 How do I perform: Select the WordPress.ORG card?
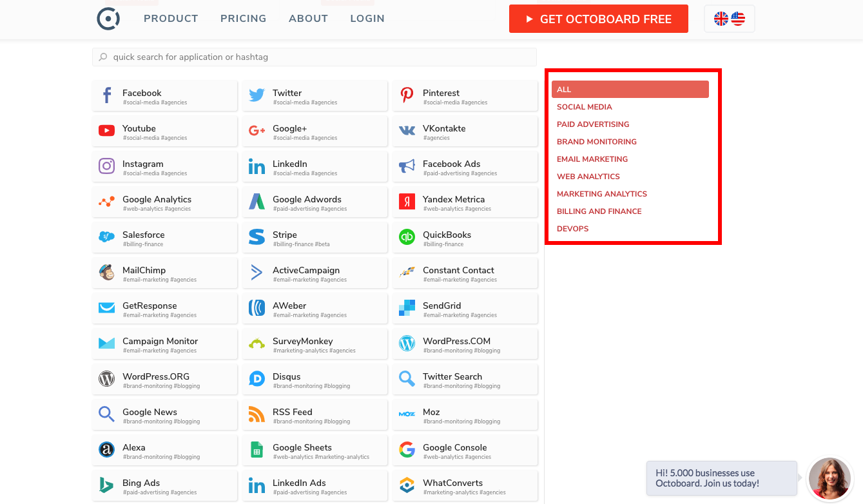click(x=165, y=380)
